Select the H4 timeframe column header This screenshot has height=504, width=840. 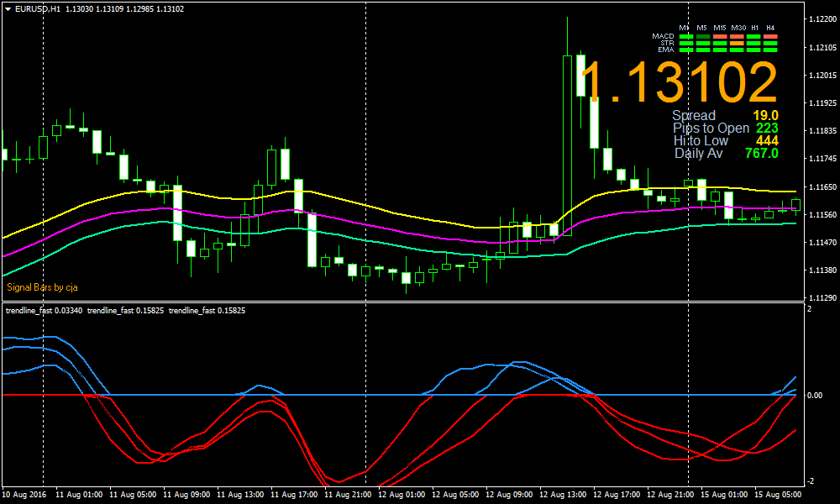click(770, 27)
